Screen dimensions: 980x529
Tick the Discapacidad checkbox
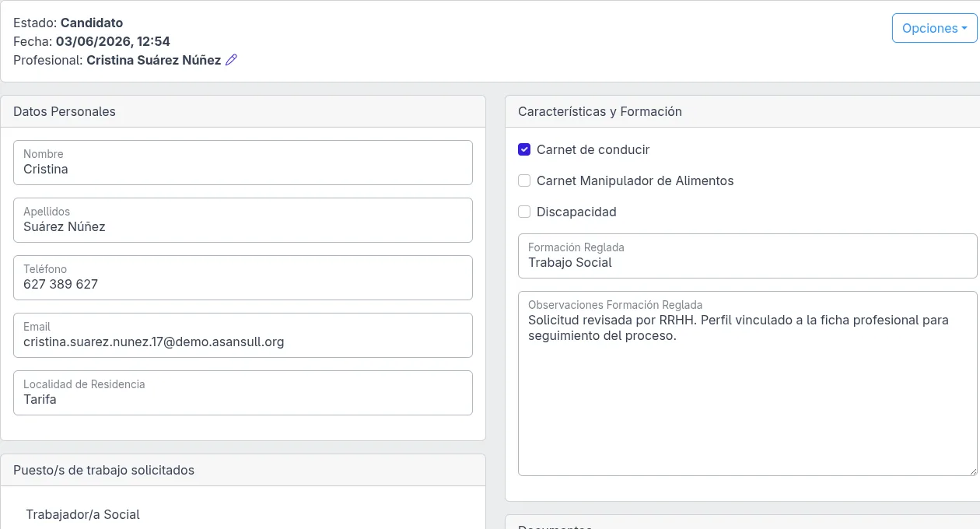524,212
